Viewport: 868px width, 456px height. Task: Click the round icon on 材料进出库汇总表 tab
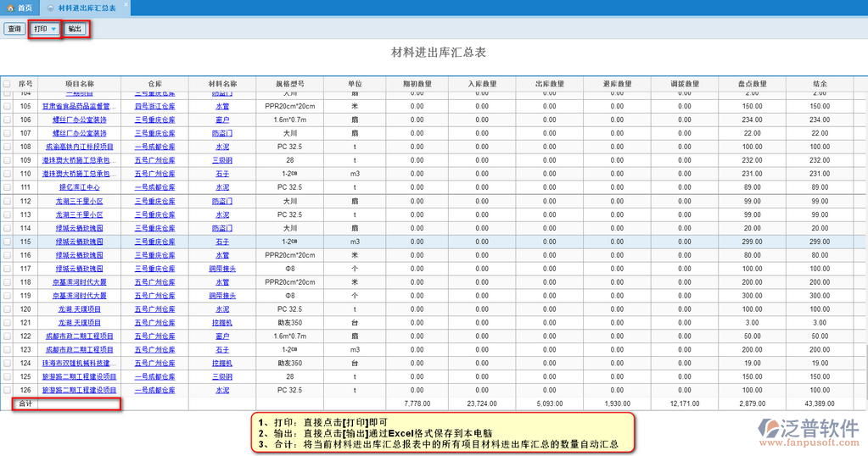[51, 8]
